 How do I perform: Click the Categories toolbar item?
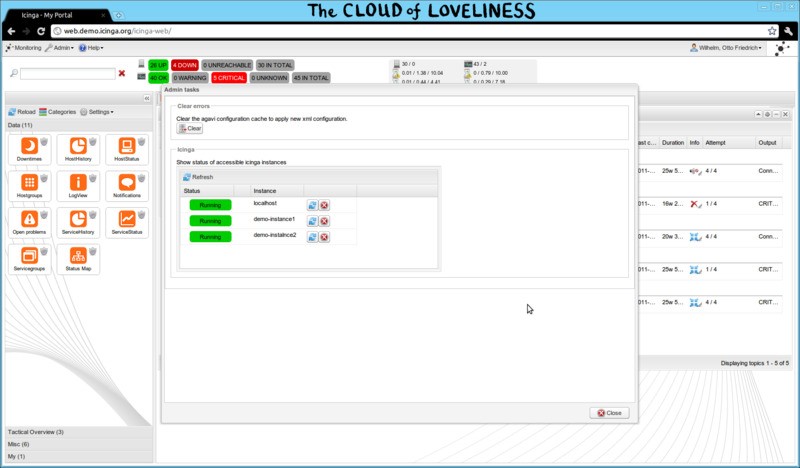tap(58, 112)
